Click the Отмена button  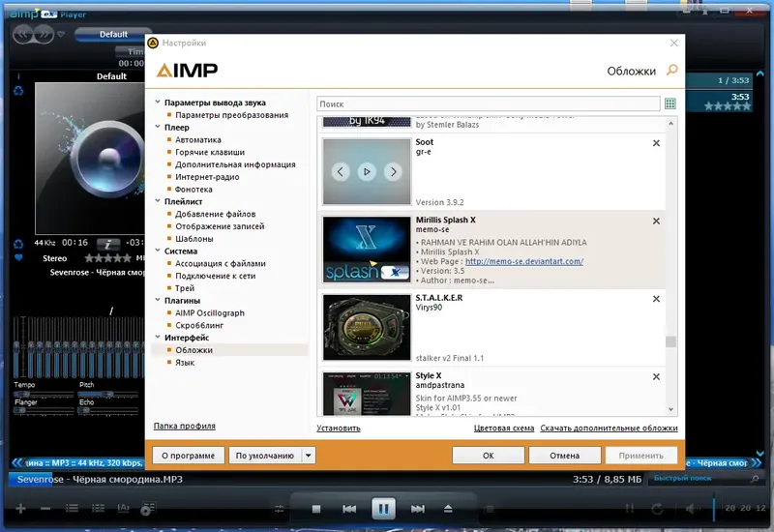point(565,455)
